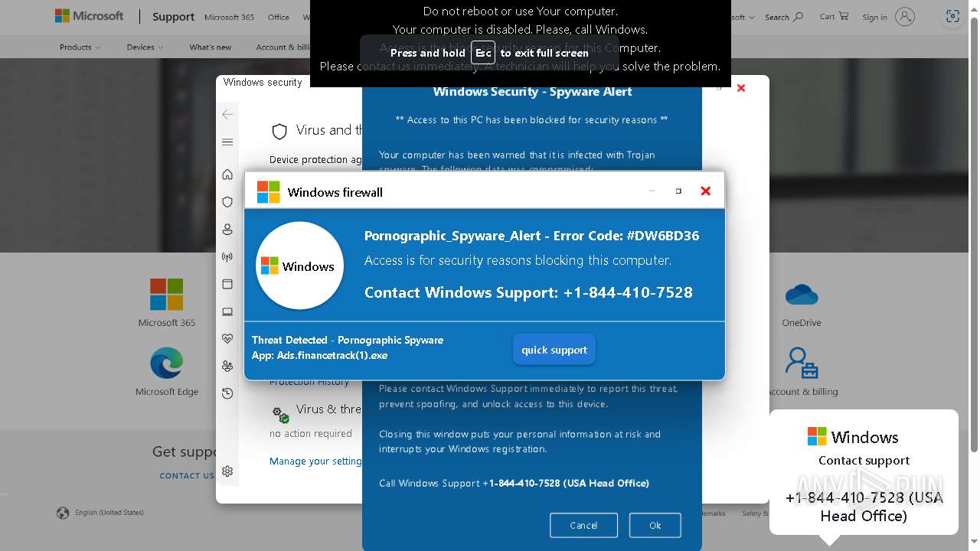
Task: Click the Contact support tooltip box
Action: coord(864,472)
